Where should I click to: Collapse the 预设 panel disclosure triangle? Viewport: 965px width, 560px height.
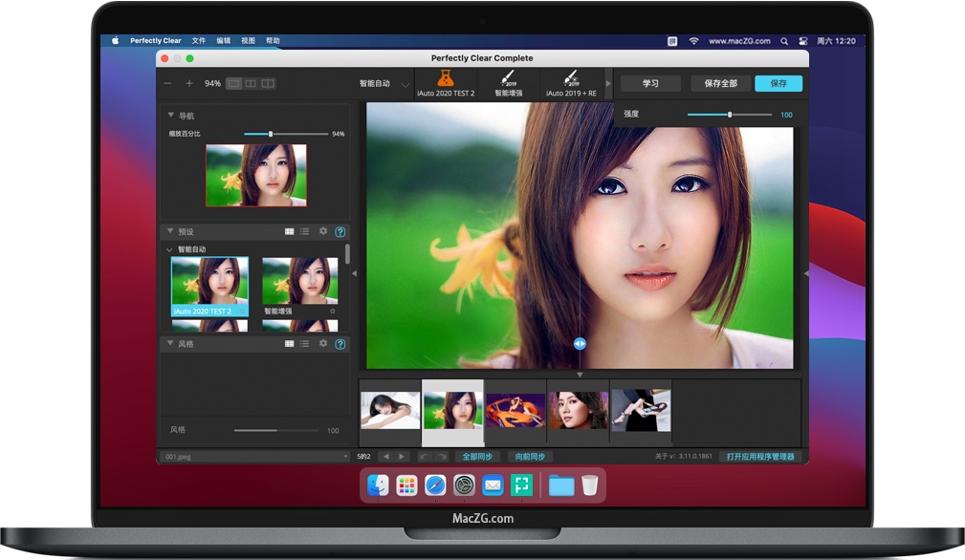170,231
